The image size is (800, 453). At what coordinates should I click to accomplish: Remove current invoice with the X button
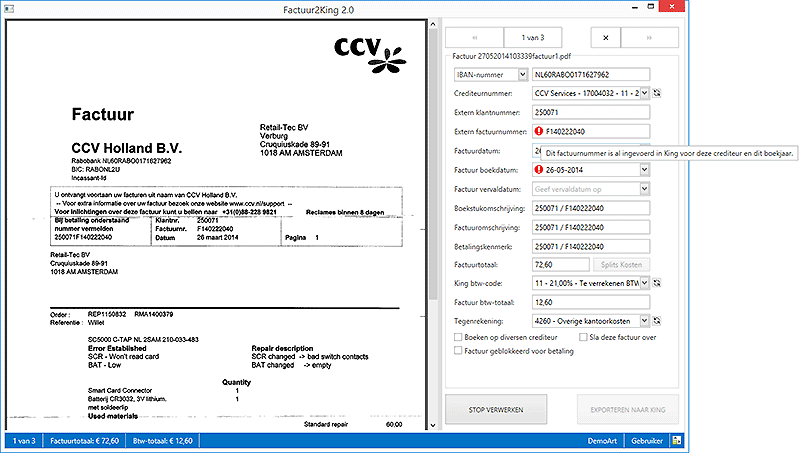coord(606,37)
